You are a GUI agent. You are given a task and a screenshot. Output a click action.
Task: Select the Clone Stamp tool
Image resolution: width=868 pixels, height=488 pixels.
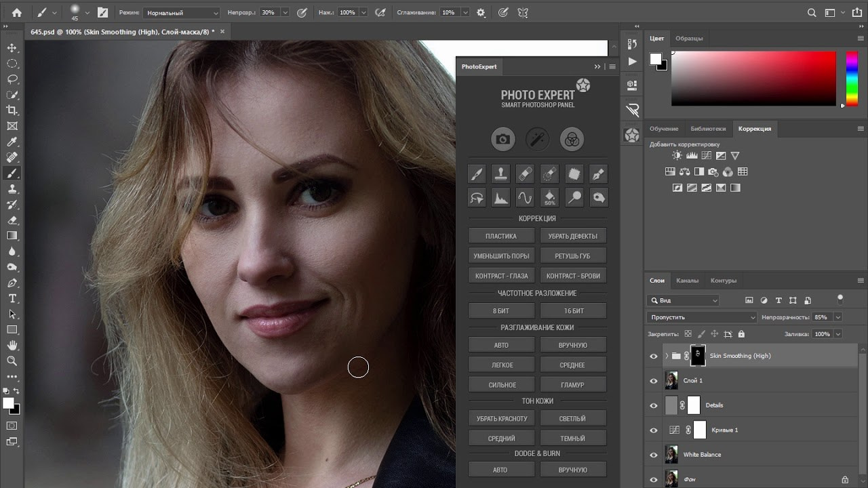click(12, 189)
